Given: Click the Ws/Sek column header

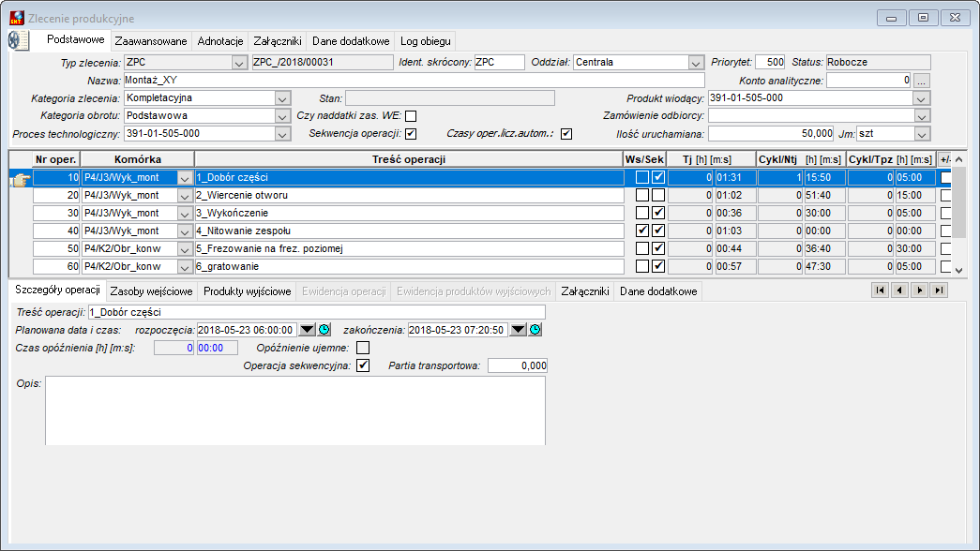Looking at the screenshot, I should pos(644,159).
